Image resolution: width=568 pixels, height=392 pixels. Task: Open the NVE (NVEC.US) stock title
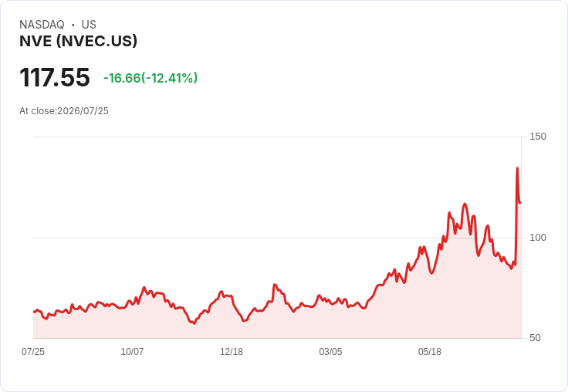coord(78,41)
